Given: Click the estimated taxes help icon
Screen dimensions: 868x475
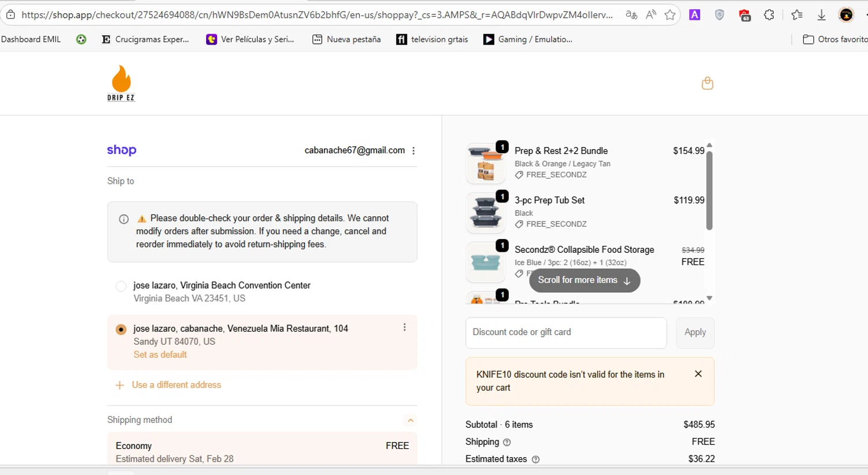Looking at the screenshot, I should pos(535,459).
